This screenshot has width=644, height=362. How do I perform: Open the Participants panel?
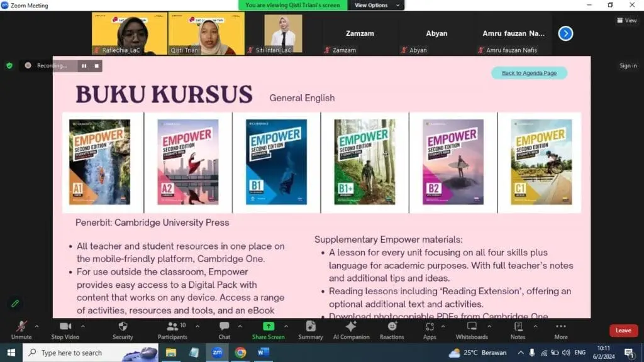(173, 327)
